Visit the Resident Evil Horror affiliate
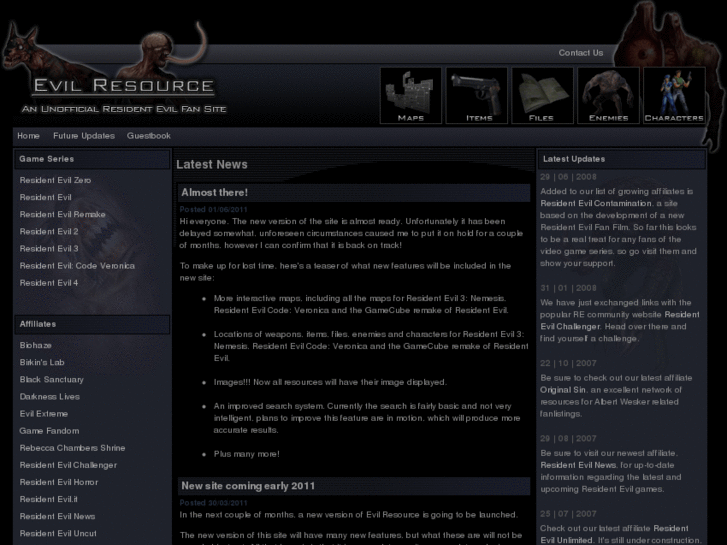 (59, 482)
